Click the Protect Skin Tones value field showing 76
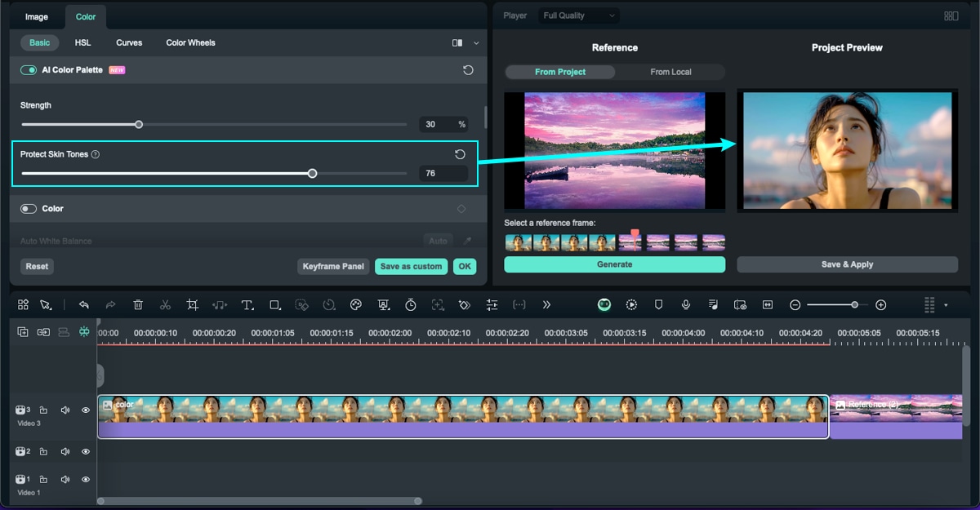Screen dimensions: 980x510 (443, 173)
